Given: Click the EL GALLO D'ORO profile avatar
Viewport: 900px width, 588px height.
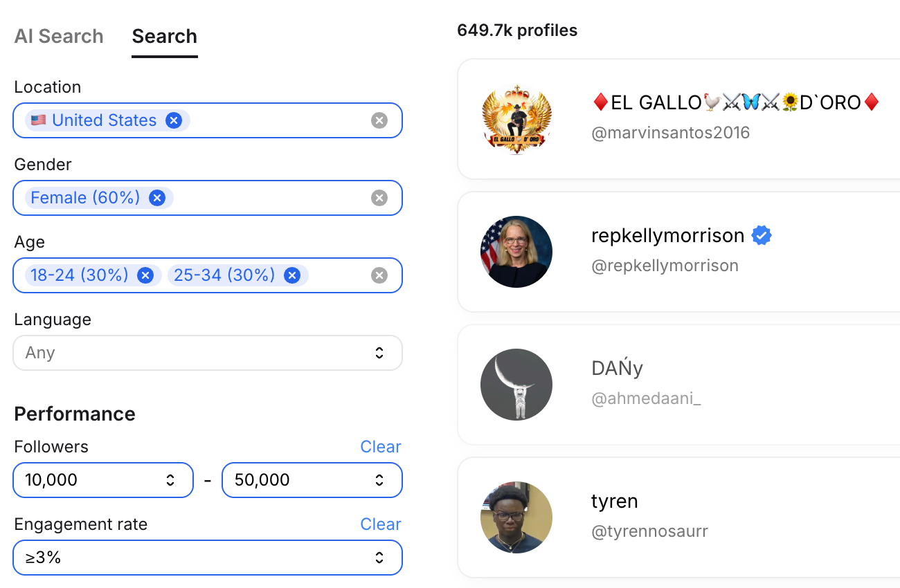Looking at the screenshot, I should click(x=516, y=118).
